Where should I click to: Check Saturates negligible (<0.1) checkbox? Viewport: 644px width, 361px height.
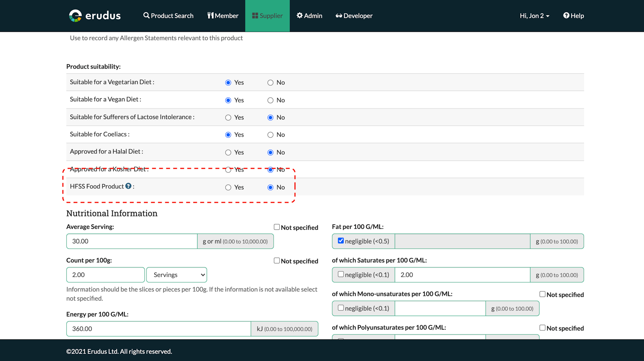341,274
